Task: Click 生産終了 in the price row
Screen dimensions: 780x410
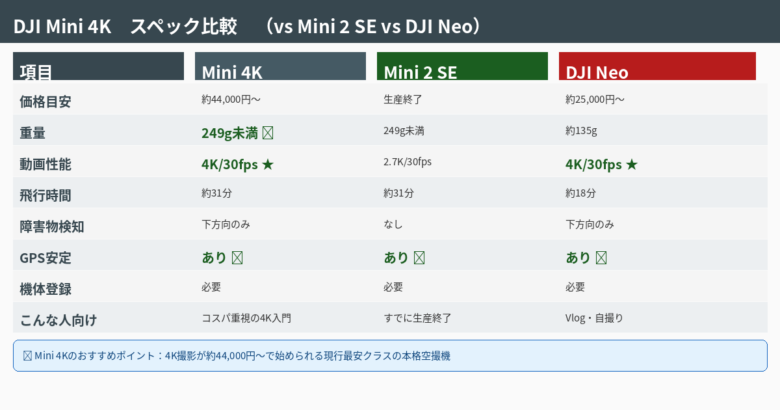Action: tap(402, 100)
